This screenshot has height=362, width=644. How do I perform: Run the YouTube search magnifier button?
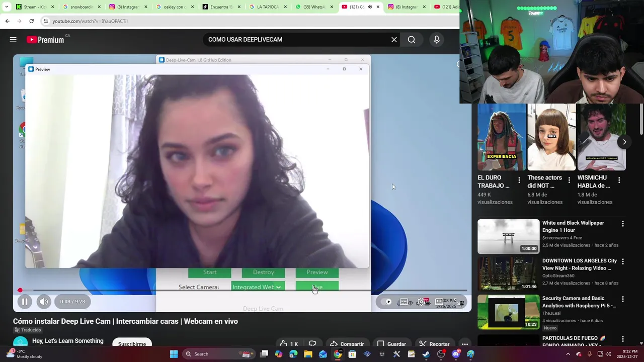tap(412, 40)
